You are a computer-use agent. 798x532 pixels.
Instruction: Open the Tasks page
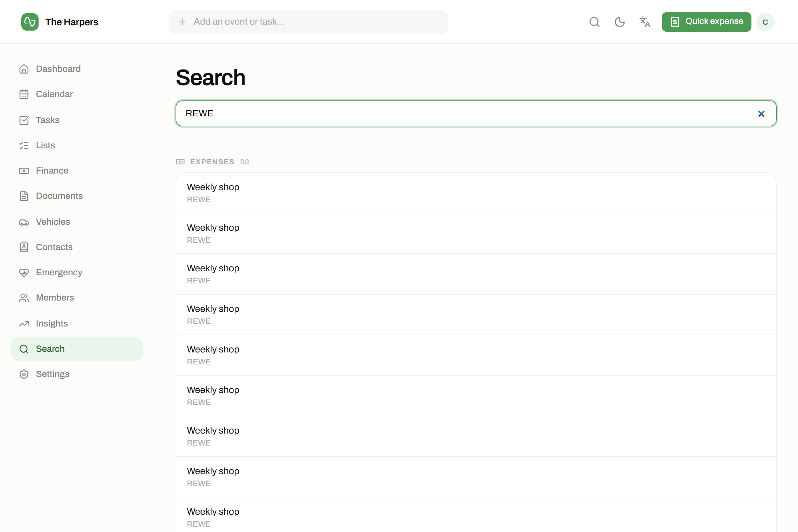click(77, 120)
